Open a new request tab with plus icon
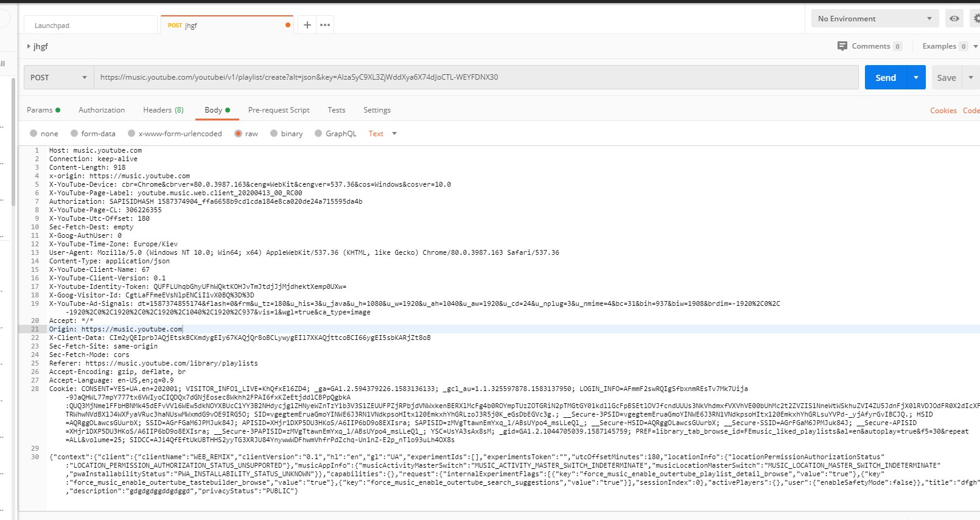Screen dimensions: 980x520 pyautogui.click(x=307, y=25)
